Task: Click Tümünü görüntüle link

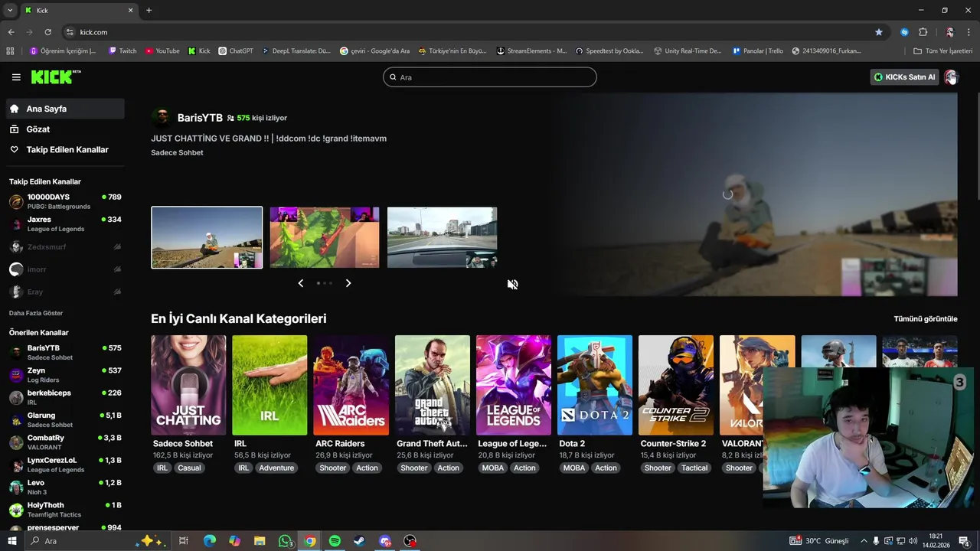Action: click(926, 319)
